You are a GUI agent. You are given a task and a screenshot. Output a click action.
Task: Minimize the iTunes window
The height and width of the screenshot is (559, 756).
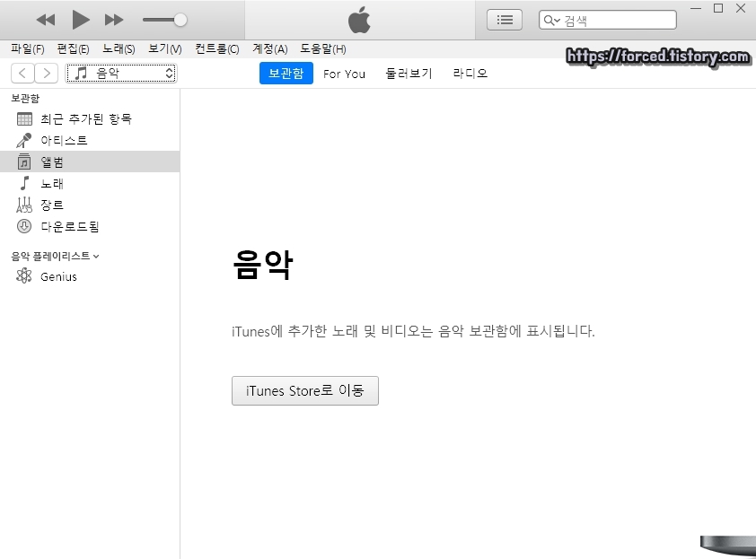pyautogui.click(x=696, y=8)
